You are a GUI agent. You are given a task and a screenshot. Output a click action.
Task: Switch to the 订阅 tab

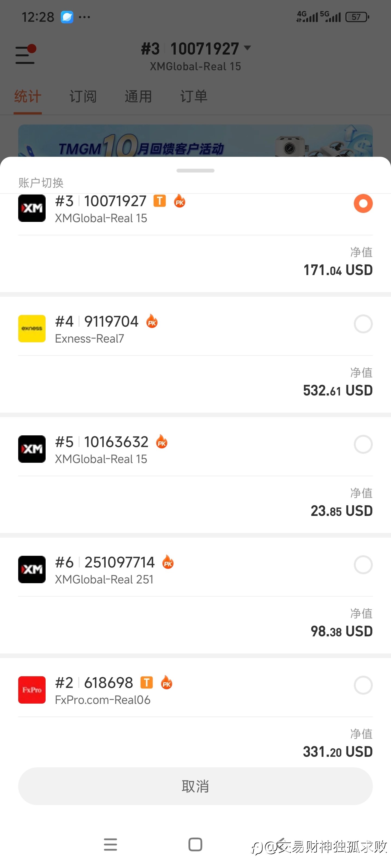pos(83,97)
